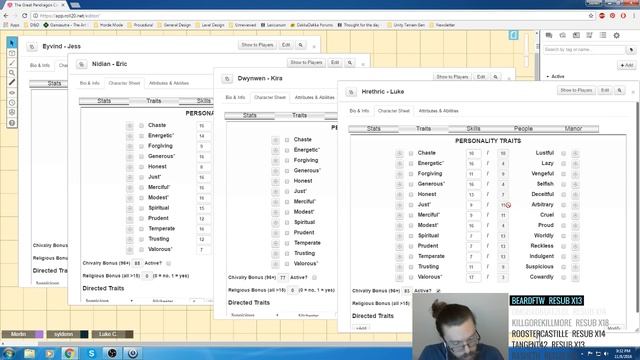Image resolution: width=640 pixels, height=360 pixels.
Task: Open the Collections list sidebar tab
Action: click(603, 36)
